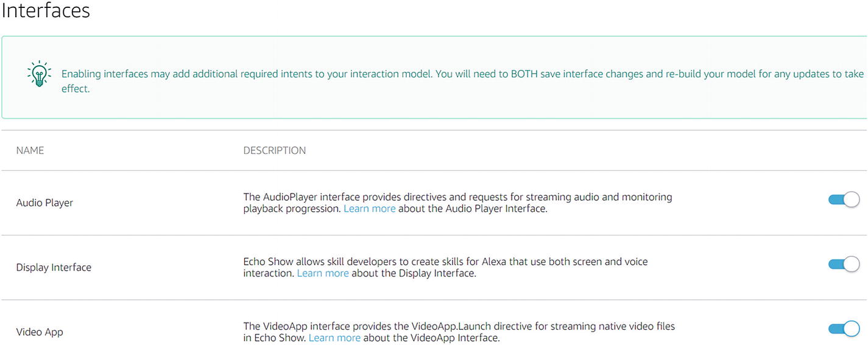The height and width of the screenshot is (345, 868).
Task: Click the text 'about the Display Interface'
Action: (x=414, y=273)
